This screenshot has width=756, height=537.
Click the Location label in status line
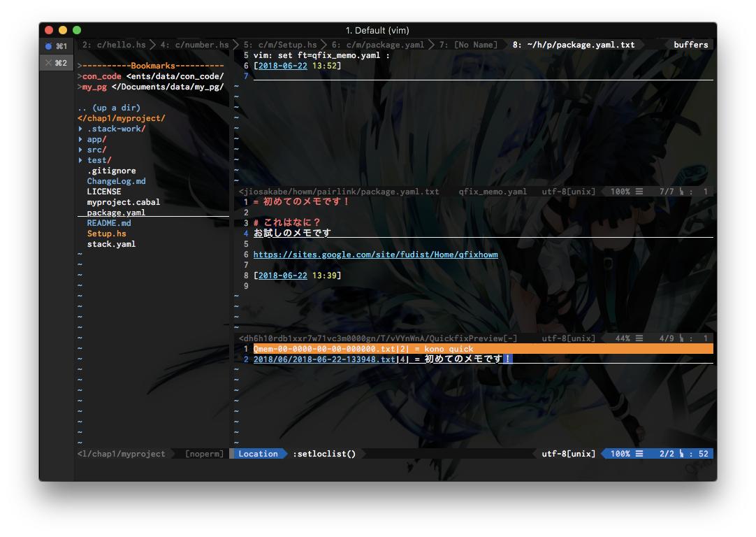pos(258,454)
